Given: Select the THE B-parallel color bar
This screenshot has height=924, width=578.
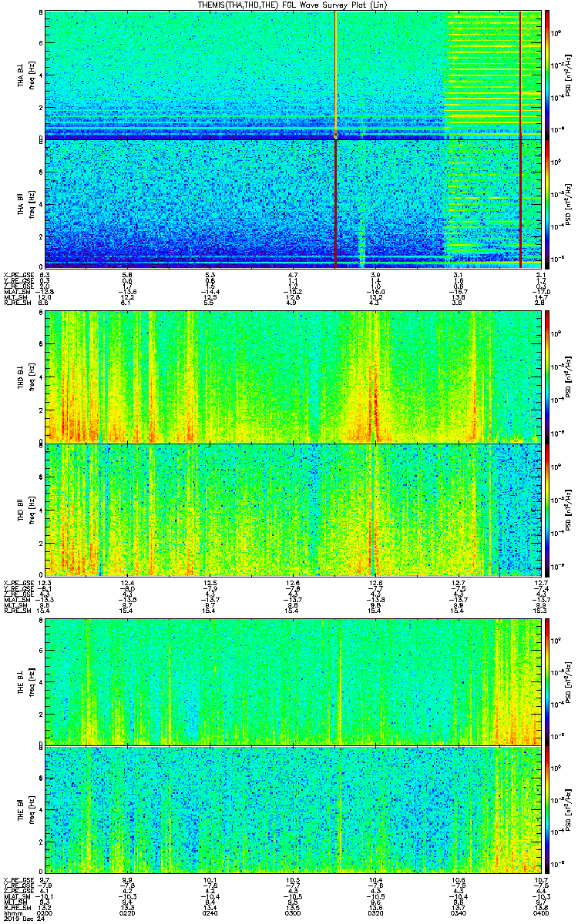Looking at the screenshot, I should tap(546, 810).
